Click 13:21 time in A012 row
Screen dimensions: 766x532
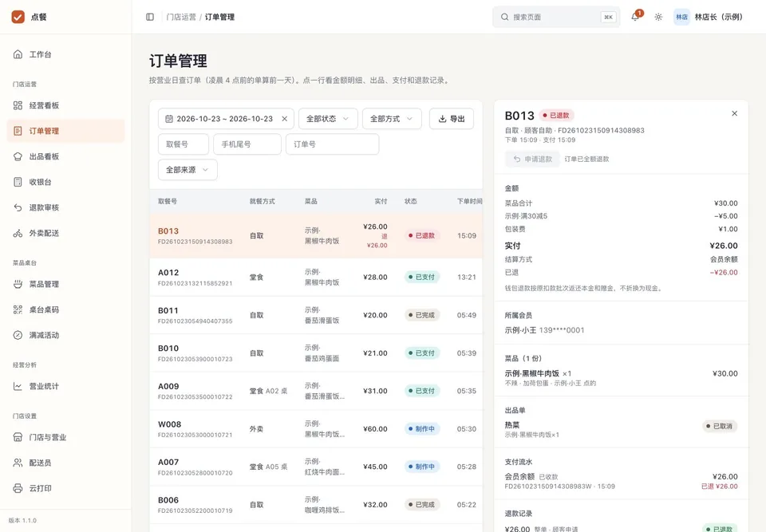(x=467, y=277)
